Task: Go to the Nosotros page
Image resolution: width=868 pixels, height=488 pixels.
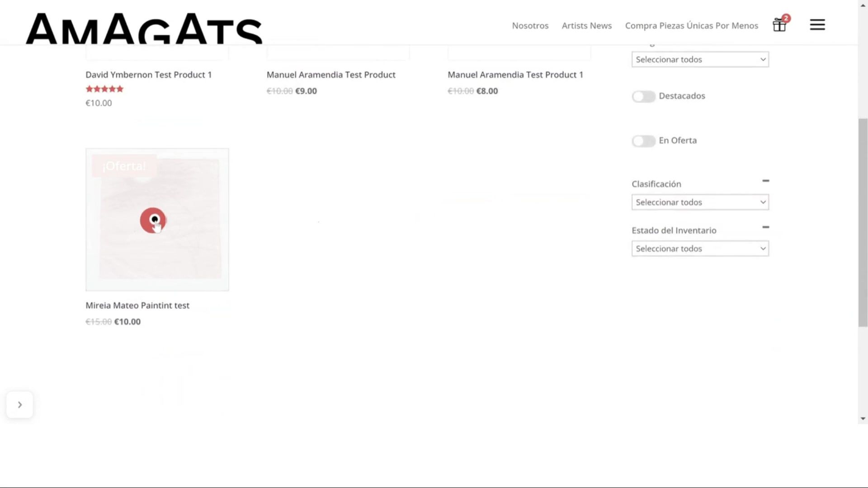Action: [x=530, y=26]
